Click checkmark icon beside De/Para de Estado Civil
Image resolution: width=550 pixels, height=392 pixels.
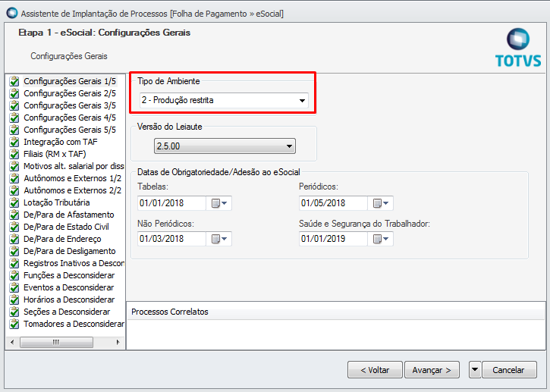coord(14,227)
